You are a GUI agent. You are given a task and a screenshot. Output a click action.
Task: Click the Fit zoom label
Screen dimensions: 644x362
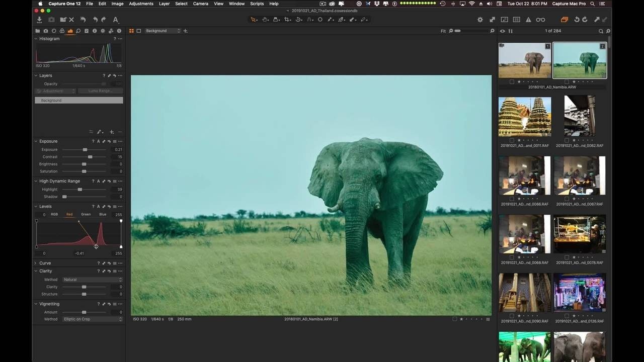click(443, 31)
